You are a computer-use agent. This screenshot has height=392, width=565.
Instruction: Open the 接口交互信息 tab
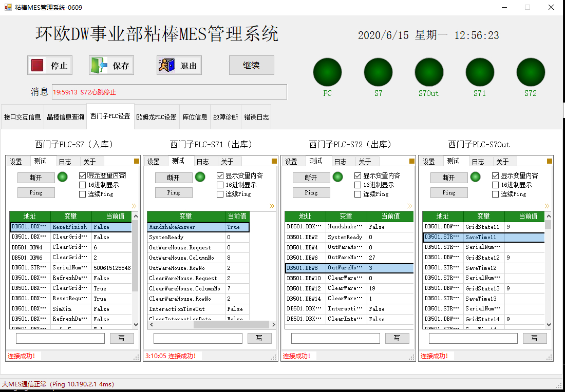click(x=22, y=117)
